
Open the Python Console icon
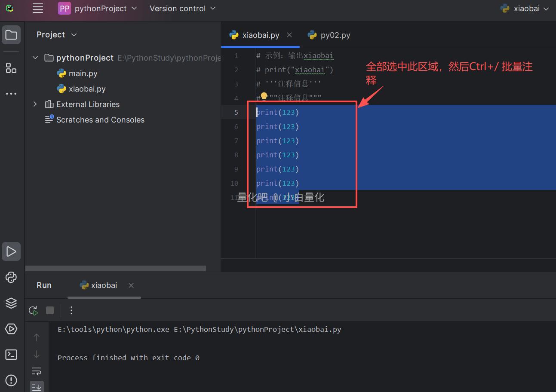click(11, 277)
